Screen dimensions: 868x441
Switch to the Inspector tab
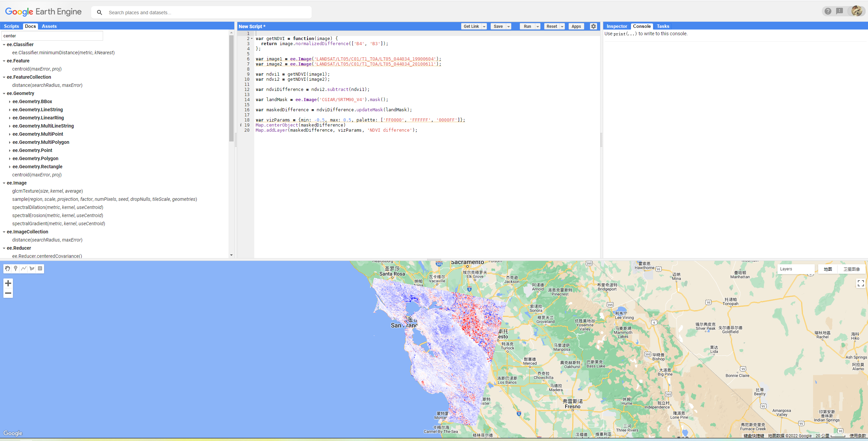pyautogui.click(x=617, y=26)
